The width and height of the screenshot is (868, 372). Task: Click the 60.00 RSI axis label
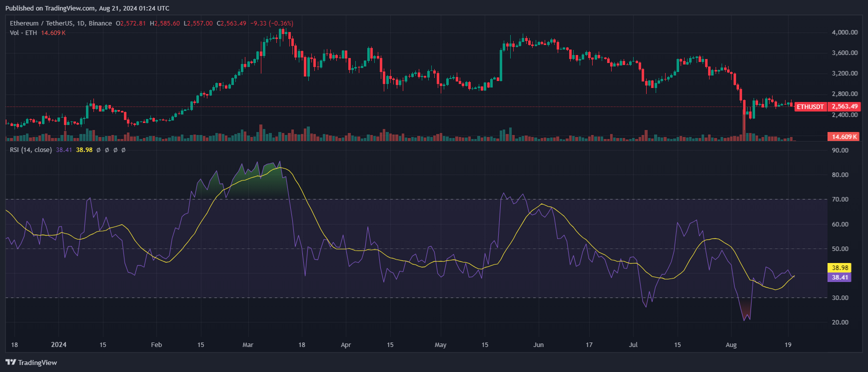point(840,224)
